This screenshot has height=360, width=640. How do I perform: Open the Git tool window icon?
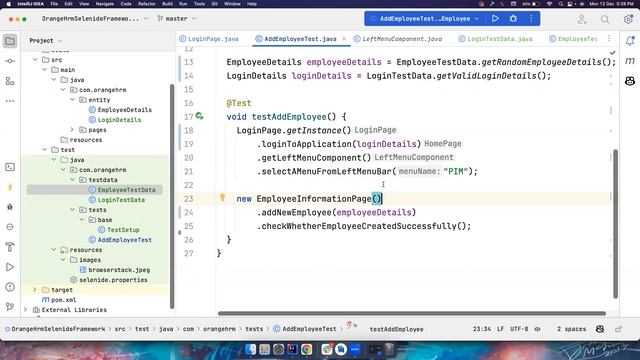[10, 307]
